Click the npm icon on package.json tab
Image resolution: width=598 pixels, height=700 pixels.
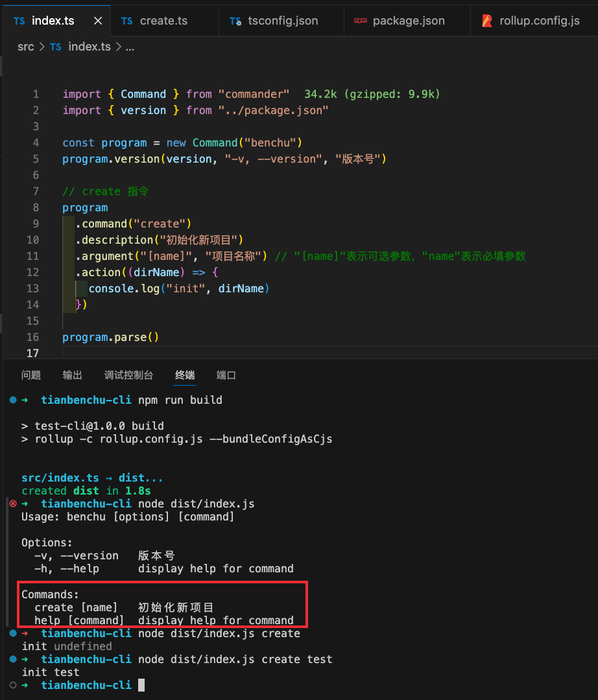coord(361,21)
